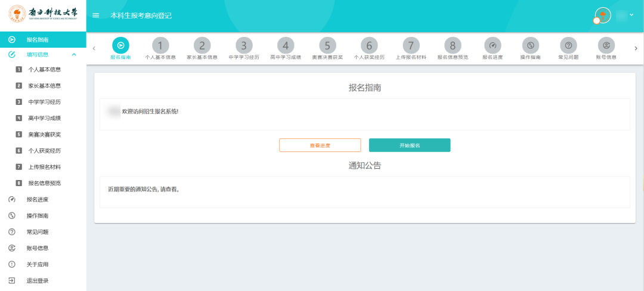Select 退出登录 in the sidebar

pos(38,281)
